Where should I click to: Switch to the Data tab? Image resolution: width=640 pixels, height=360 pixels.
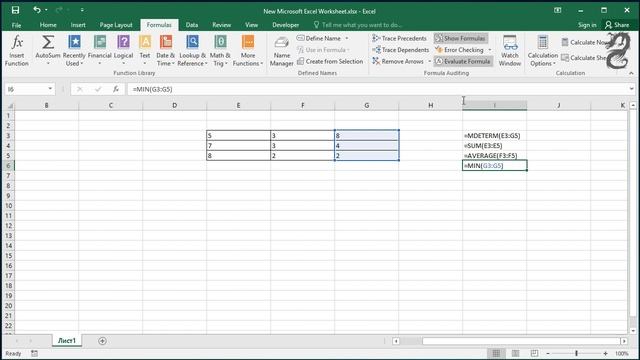pos(192,25)
